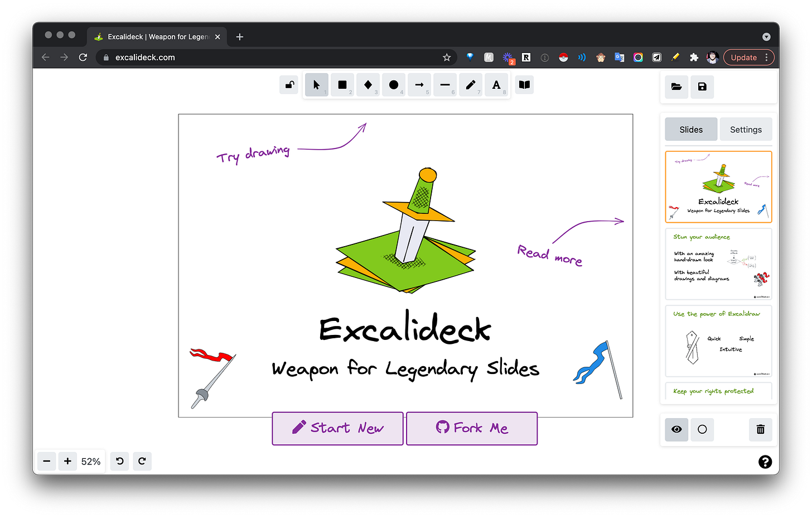Select the Selection arrow tool

317,85
